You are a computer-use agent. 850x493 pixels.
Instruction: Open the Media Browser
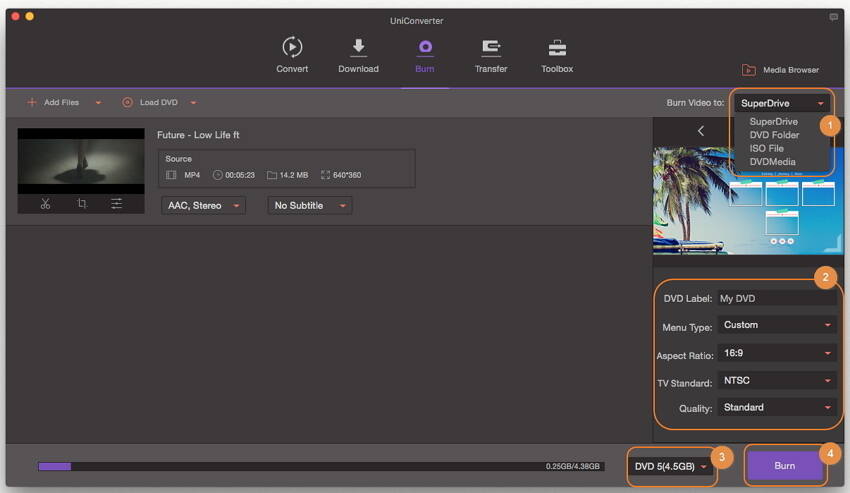(780, 70)
